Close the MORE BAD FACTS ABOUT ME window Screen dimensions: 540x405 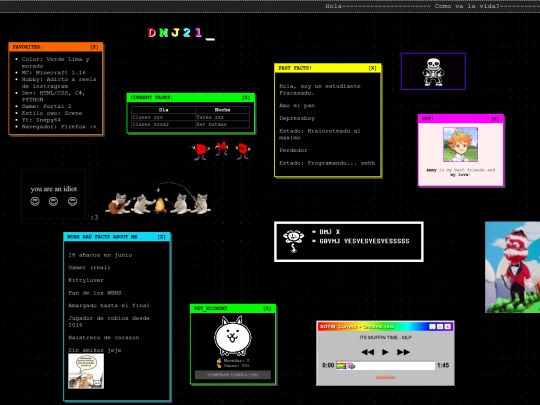tap(162, 237)
